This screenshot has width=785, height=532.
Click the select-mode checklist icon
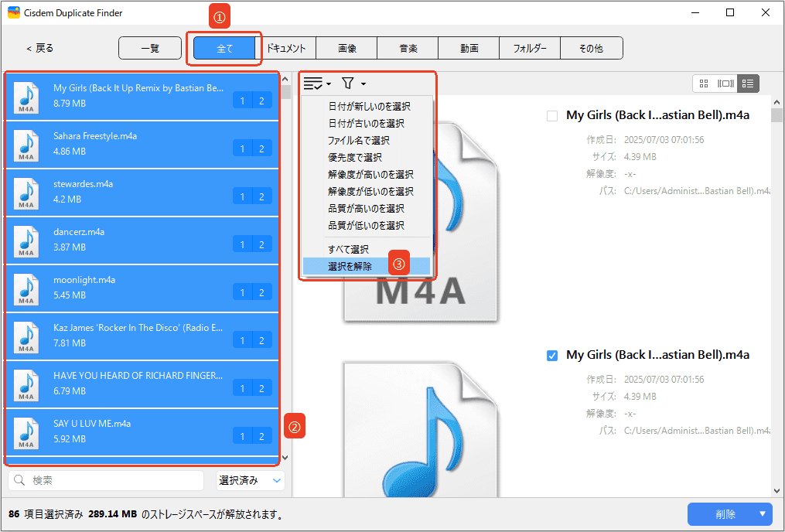pos(313,84)
